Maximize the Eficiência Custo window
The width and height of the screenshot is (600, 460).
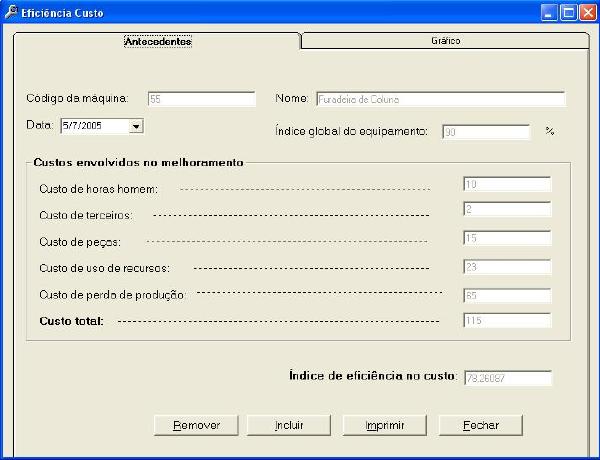click(x=569, y=13)
